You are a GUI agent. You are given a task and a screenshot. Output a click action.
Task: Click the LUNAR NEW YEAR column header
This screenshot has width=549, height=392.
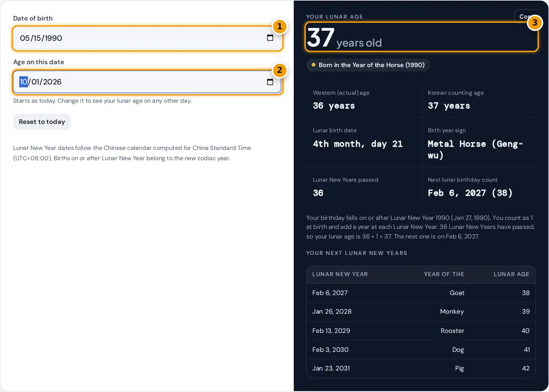click(x=340, y=274)
